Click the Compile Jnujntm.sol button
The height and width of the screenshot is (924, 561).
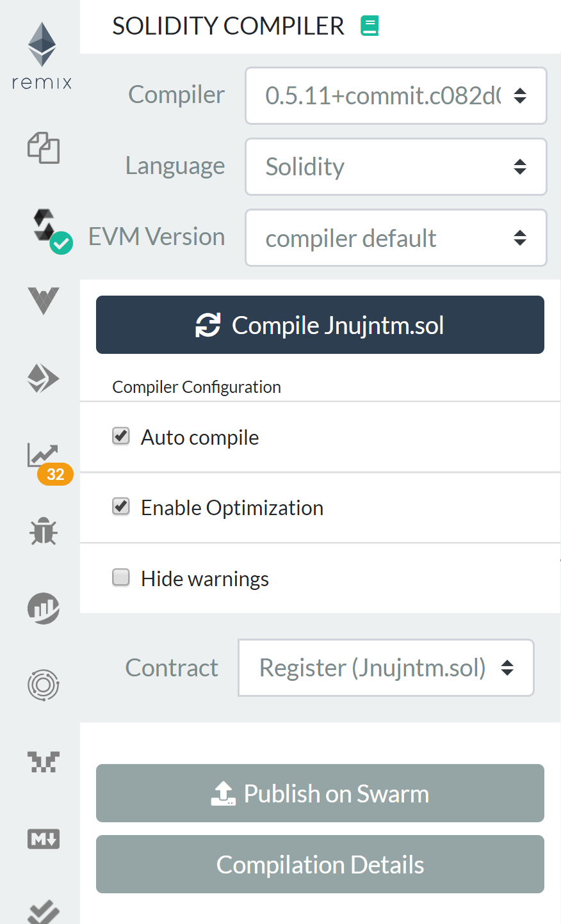click(320, 324)
